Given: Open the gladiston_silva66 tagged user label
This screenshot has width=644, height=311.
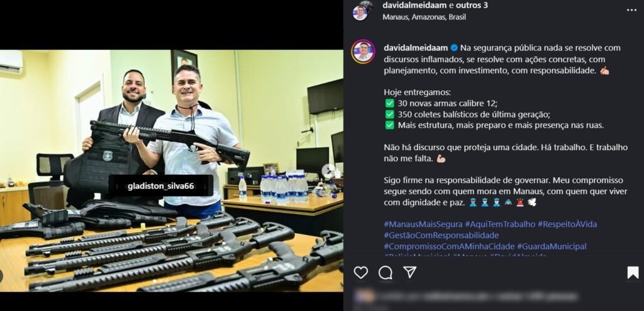Looking at the screenshot, I should coord(160,186).
